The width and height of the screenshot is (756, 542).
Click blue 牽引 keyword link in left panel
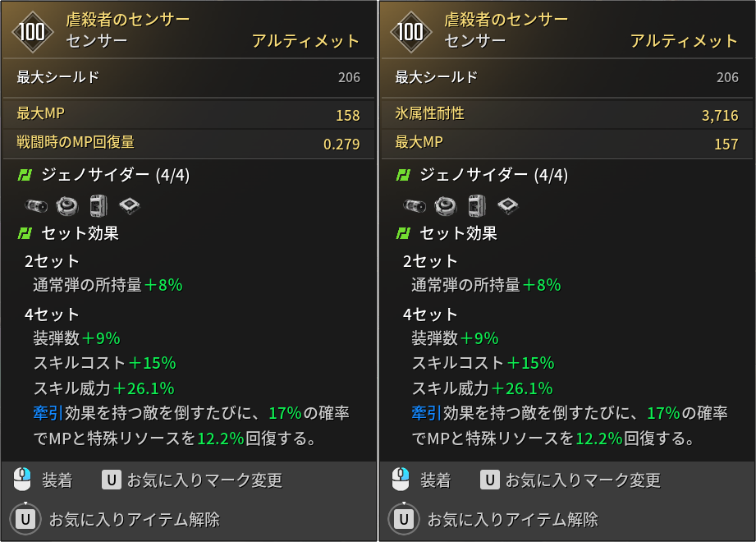[x=48, y=413]
